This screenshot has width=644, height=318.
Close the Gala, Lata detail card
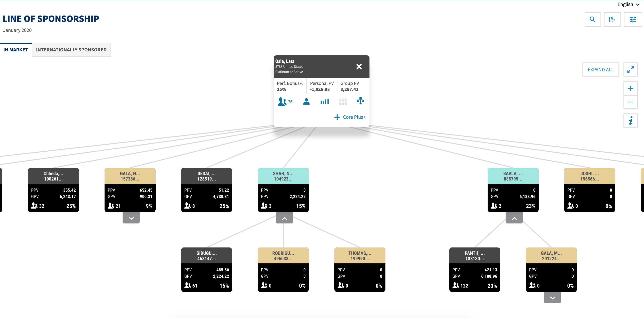[359, 67]
